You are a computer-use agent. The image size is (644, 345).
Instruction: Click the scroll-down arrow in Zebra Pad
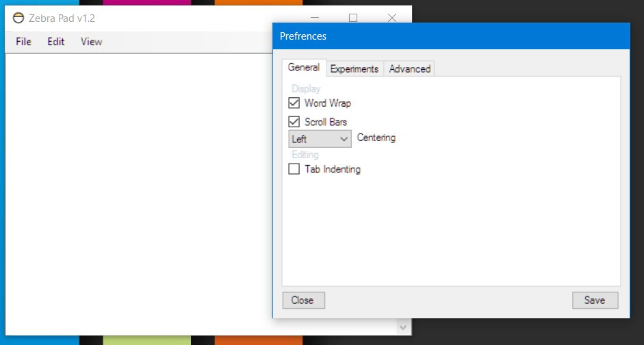tap(403, 327)
